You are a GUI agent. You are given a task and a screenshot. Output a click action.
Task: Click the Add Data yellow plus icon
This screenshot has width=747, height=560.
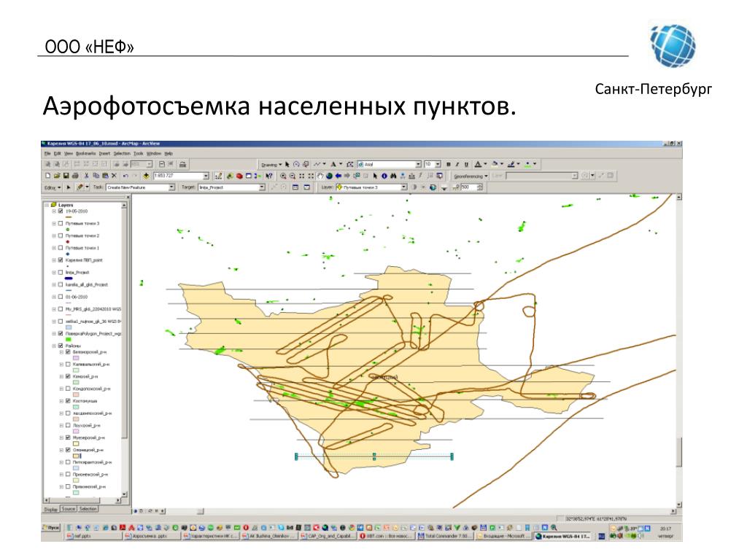pos(146,176)
